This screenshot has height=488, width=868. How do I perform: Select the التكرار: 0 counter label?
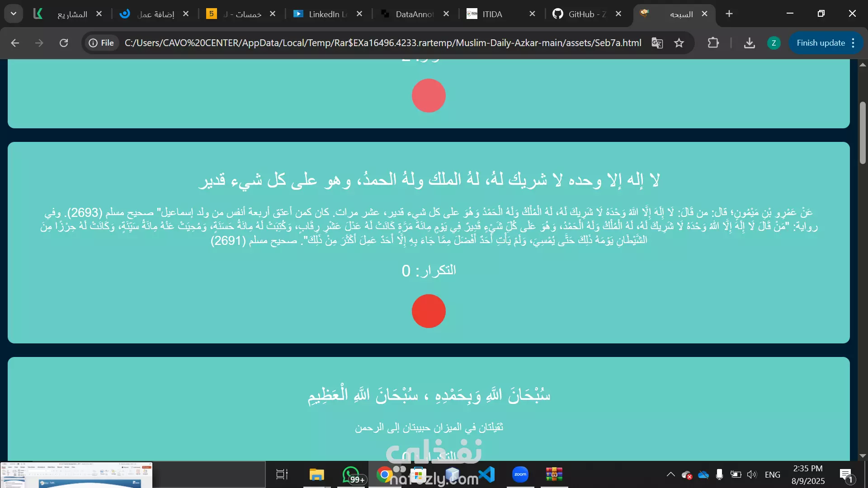(429, 270)
